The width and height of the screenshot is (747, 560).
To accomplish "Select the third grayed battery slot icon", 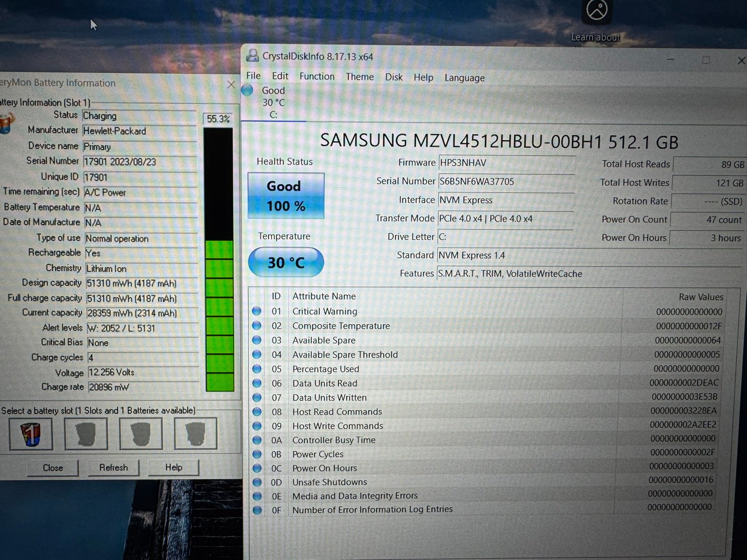I will pos(141,433).
